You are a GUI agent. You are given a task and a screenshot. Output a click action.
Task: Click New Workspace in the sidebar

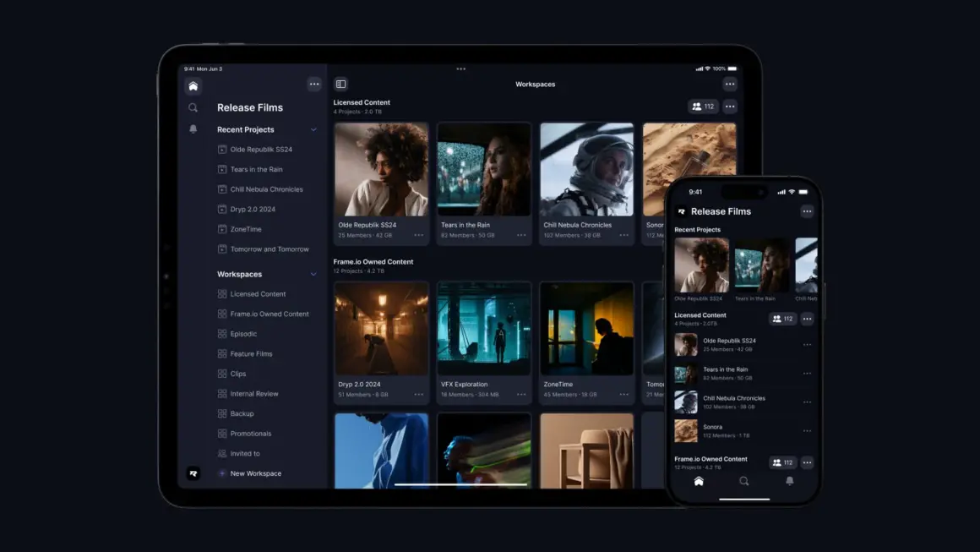255,473
